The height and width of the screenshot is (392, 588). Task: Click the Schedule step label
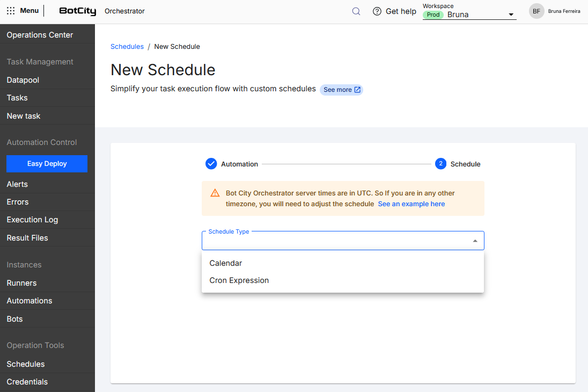click(x=465, y=164)
